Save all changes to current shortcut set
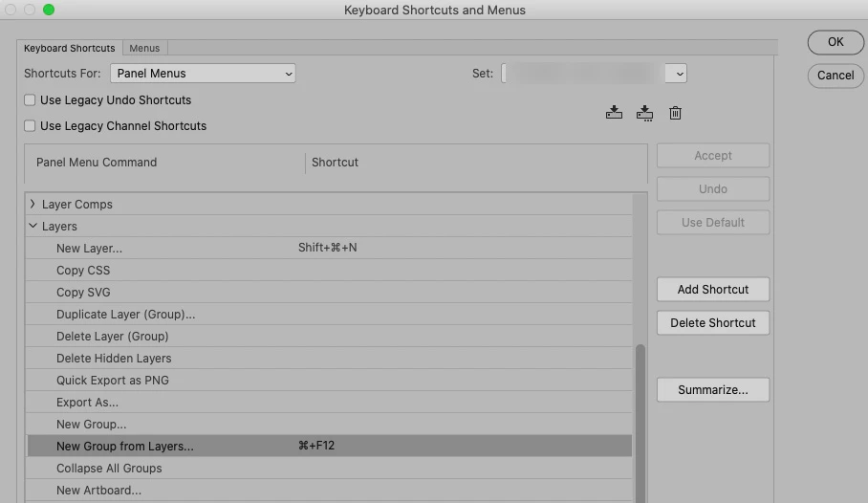 click(614, 113)
